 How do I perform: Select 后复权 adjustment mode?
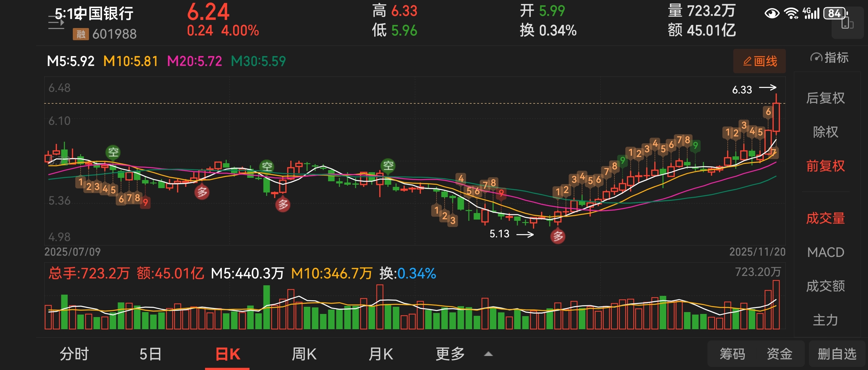(825, 98)
